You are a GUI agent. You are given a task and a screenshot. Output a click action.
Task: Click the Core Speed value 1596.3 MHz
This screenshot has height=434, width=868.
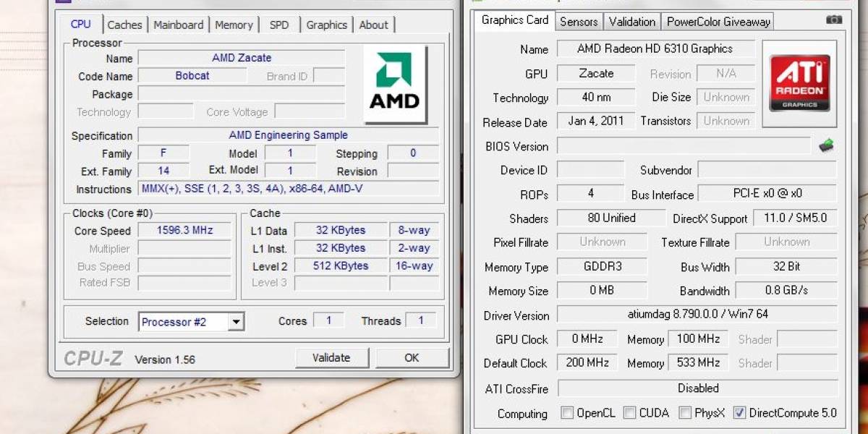click(x=184, y=231)
